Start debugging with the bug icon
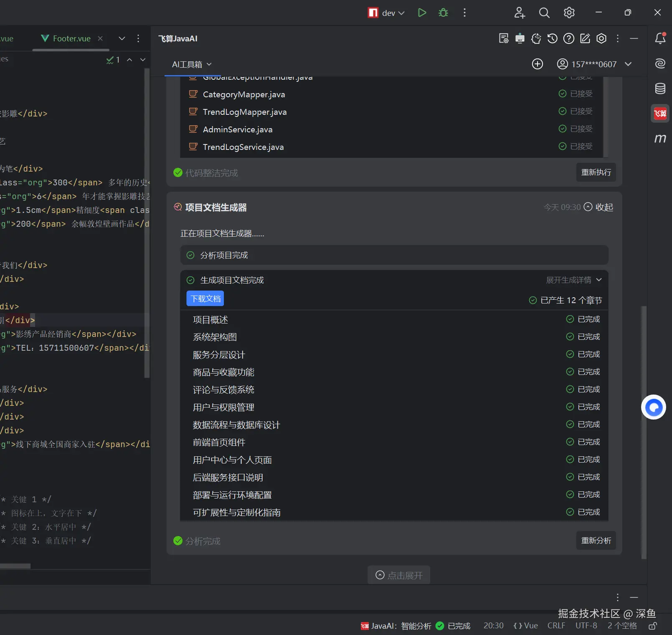This screenshot has width=672, height=635. [443, 13]
